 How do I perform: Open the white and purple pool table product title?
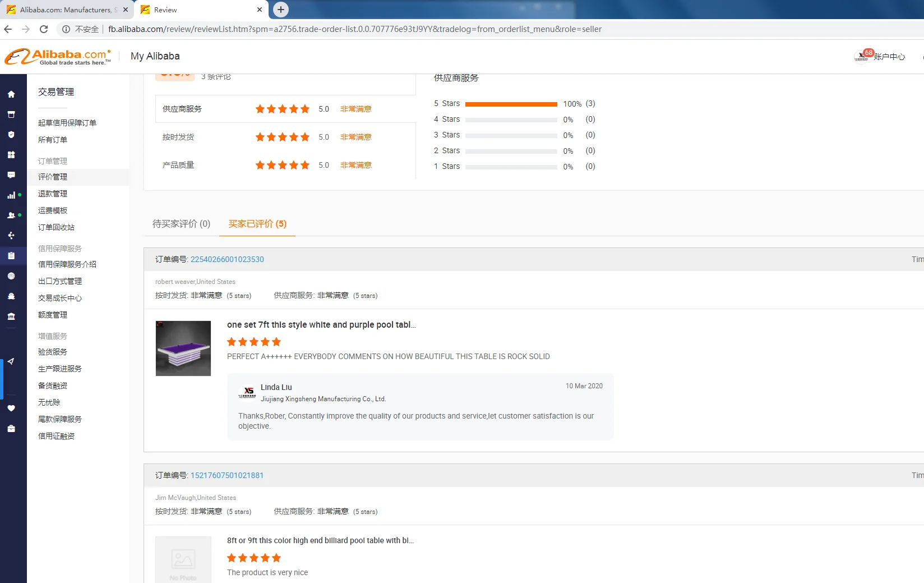321,325
